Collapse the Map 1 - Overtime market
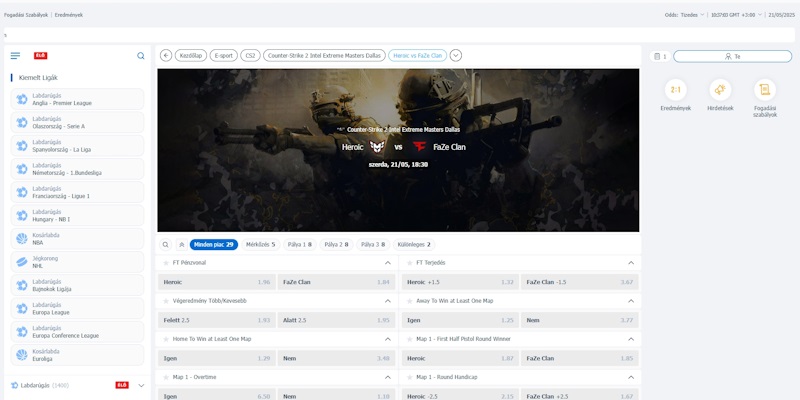Screen dimensions: 800x400 (388, 377)
